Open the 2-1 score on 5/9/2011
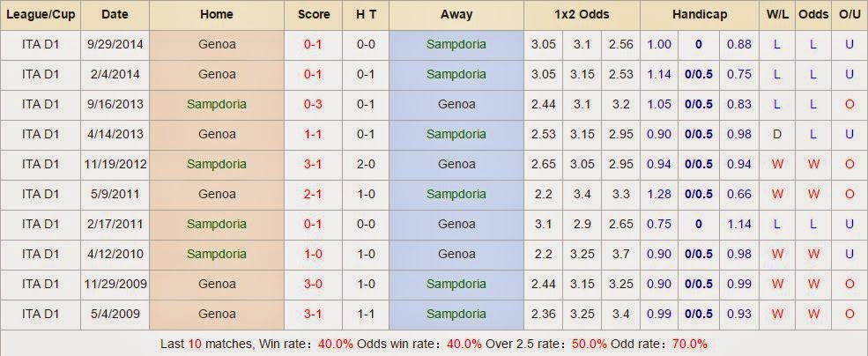This screenshot has width=868, height=356. click(313, 194)
